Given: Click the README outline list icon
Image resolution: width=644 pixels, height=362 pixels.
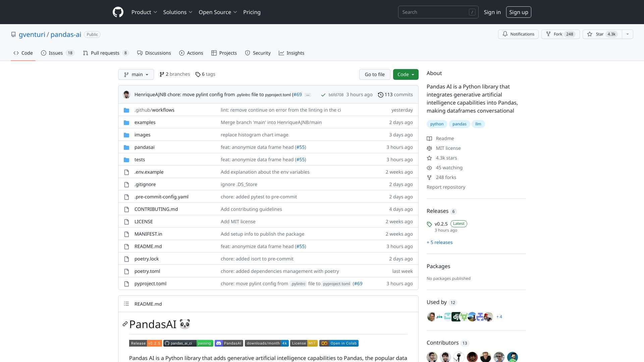Looking at the screenshot, I should (x=126, y=304).
